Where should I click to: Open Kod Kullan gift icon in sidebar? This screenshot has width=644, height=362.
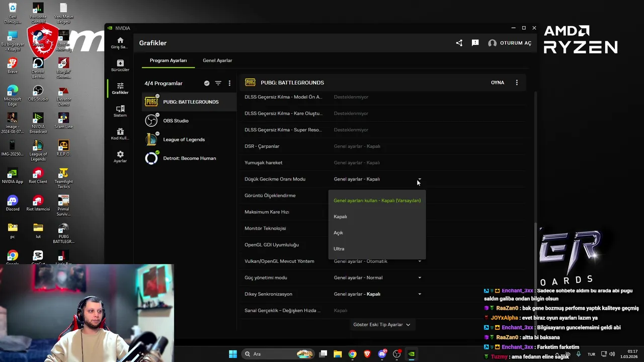(120, 134)
